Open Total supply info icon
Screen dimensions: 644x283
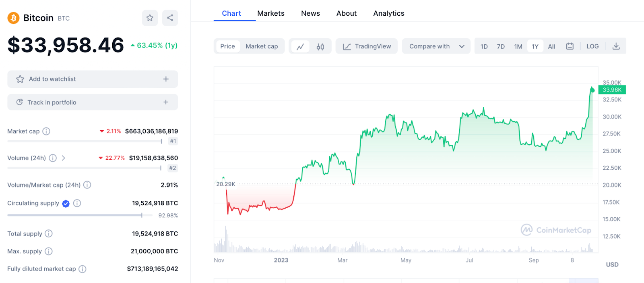tap(49, 233)
